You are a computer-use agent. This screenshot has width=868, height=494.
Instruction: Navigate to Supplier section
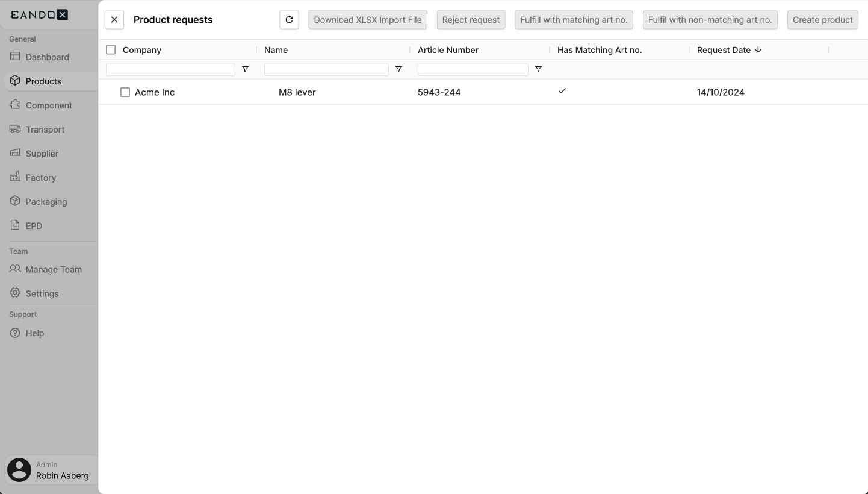[41, 153]
